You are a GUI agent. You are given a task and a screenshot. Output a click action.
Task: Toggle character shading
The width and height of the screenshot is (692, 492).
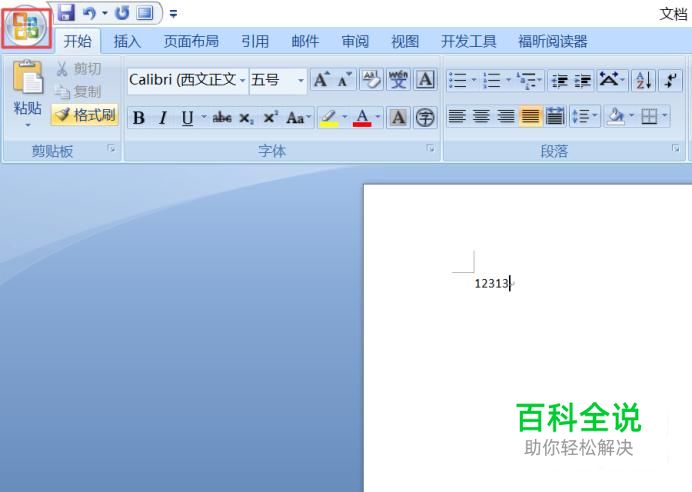(x=398, y=118)
